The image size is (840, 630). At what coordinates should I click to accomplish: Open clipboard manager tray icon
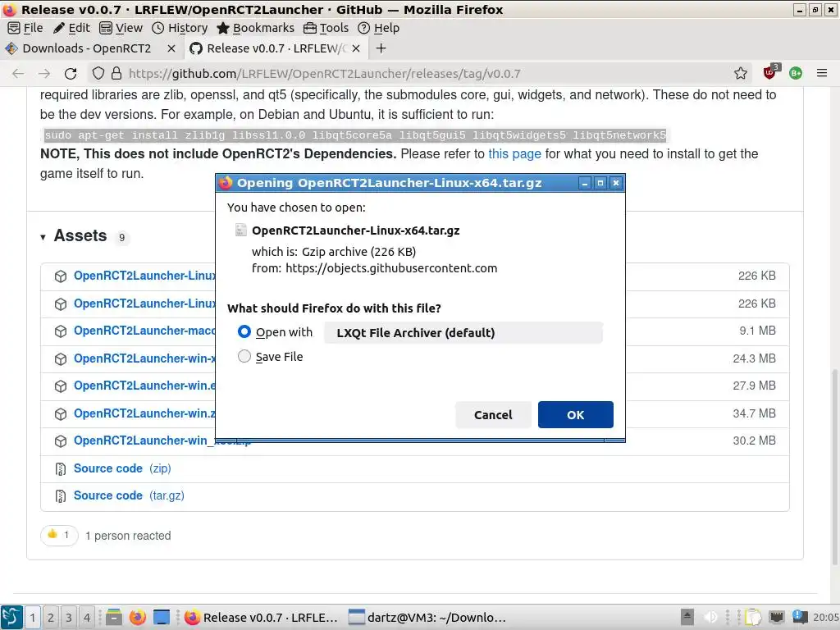coord(753,617)
